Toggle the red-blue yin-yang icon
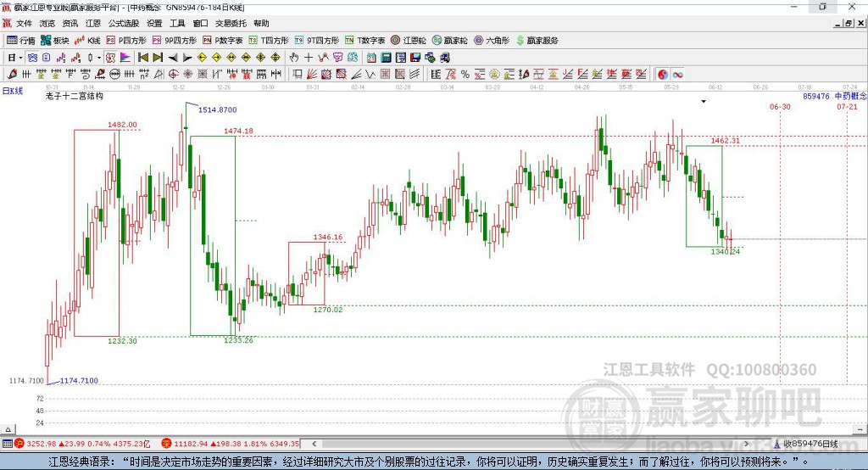The image size is (868, 470). 663,75
